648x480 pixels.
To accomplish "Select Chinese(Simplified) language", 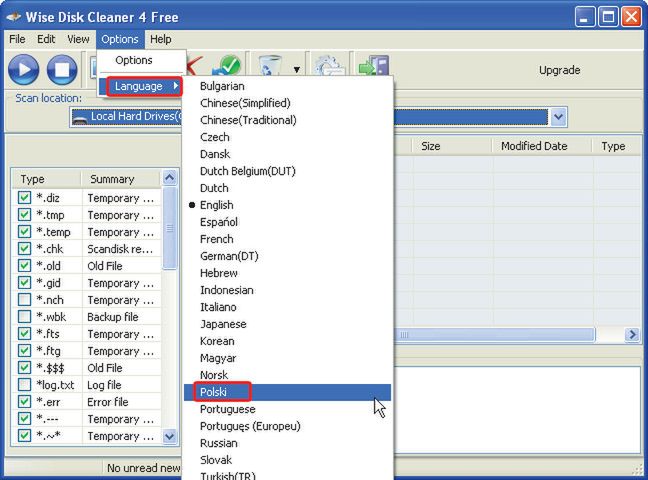I will tap(287, 103).
